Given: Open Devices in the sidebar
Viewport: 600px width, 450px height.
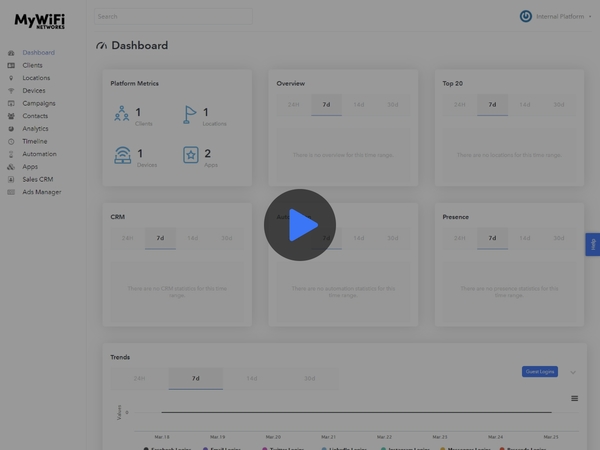Looking at the screenshot, I should 34,90.
